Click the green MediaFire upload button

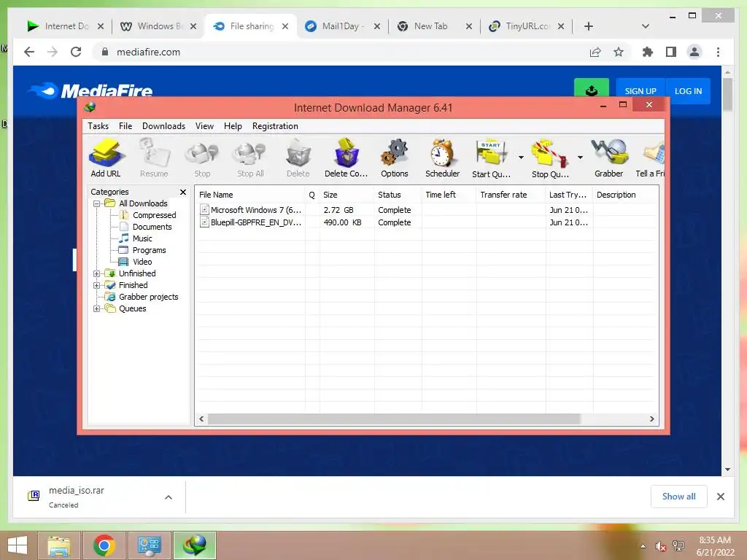point(592,88)
